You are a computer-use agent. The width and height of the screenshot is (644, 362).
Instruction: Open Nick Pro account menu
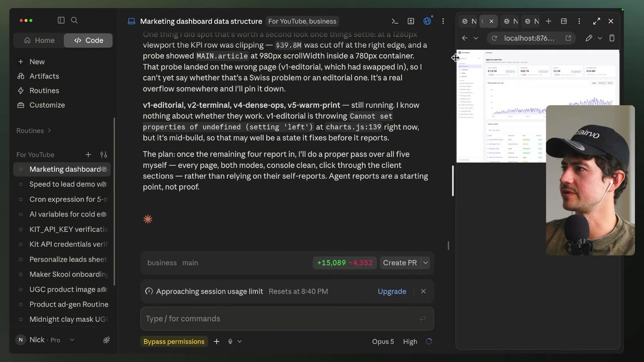(45, 340)
